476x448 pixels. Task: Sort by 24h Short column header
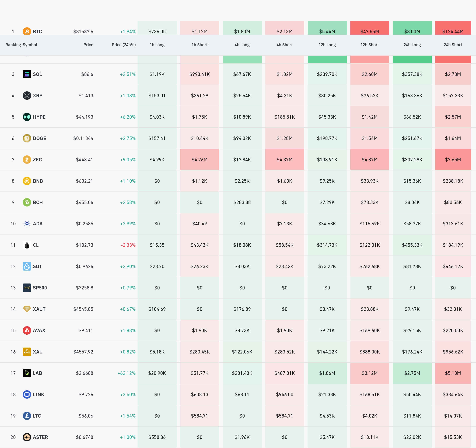(x=453, y=45)
